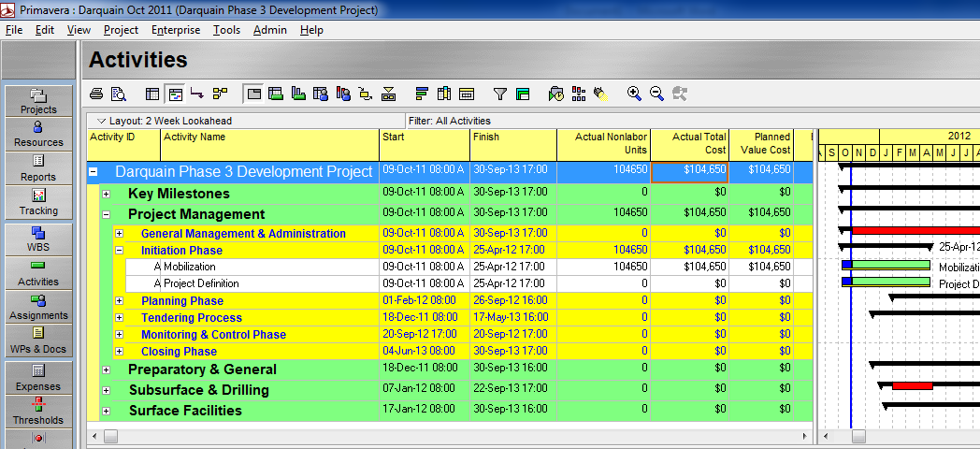The width and height of the screenshot is (980, 449).
Task: Click the Actual Total Cost column header
Action: pyautogui.click(x=690, y=144)
